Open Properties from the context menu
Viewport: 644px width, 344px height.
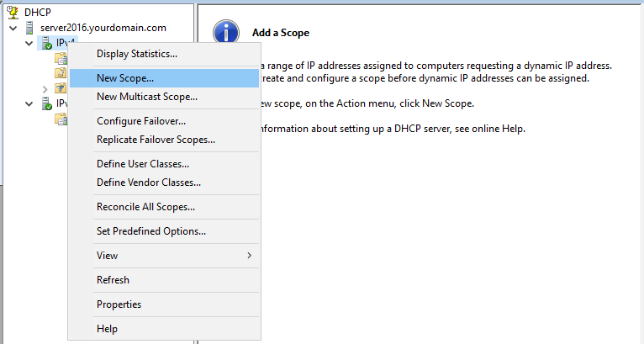[119, 304]
